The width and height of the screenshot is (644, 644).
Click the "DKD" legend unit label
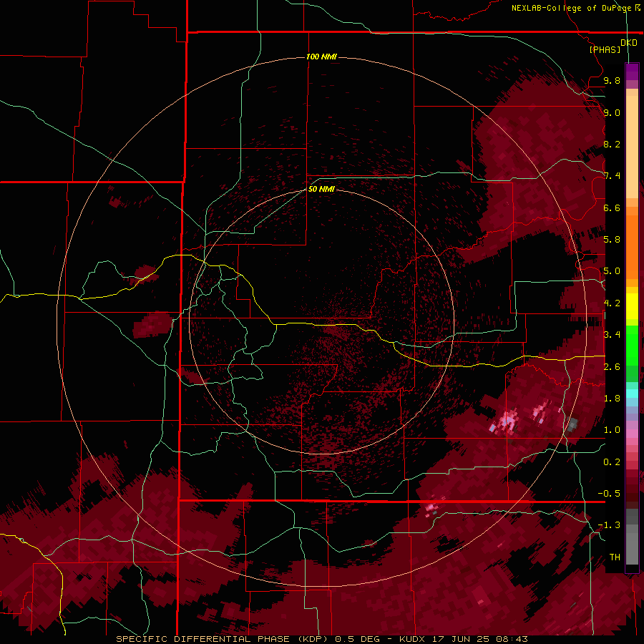629,43
